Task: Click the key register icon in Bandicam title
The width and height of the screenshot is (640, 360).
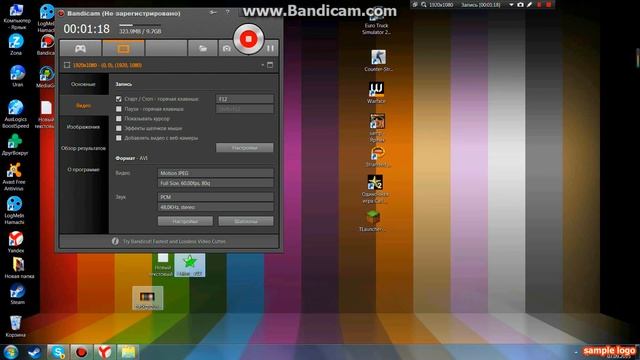Action: pyautogui.click(x=213, y=13)
